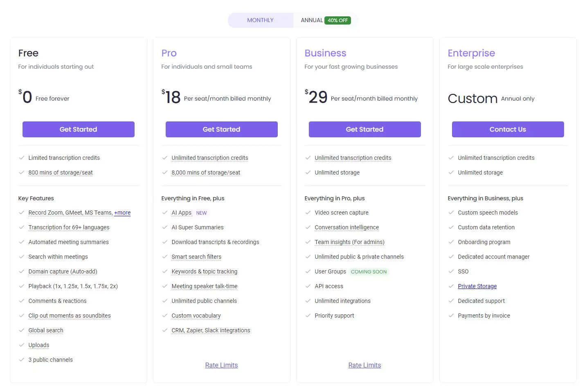Switch to the ANNUAL billing tab
This screenshot has height=392, width=587.
312,20
